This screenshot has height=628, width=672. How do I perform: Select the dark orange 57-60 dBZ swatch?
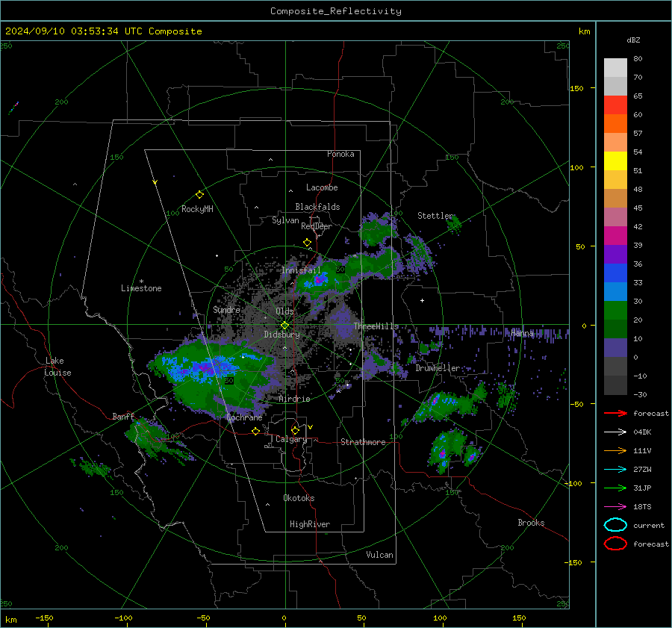click(615, 124)
